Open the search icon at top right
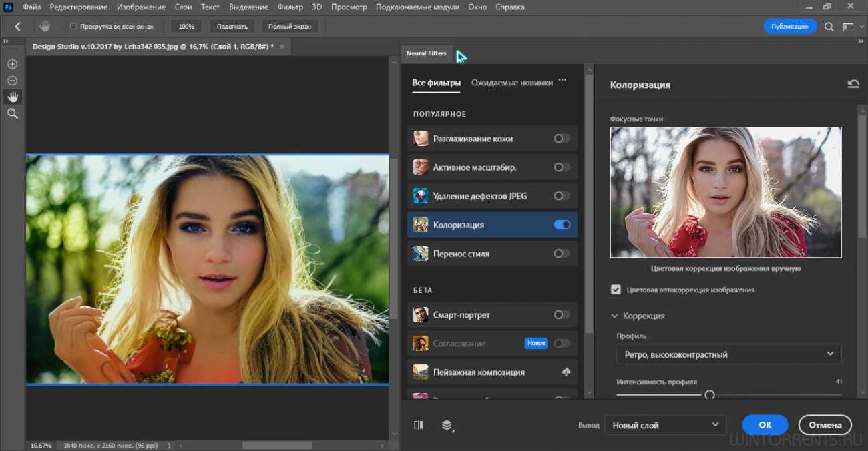 829,27
